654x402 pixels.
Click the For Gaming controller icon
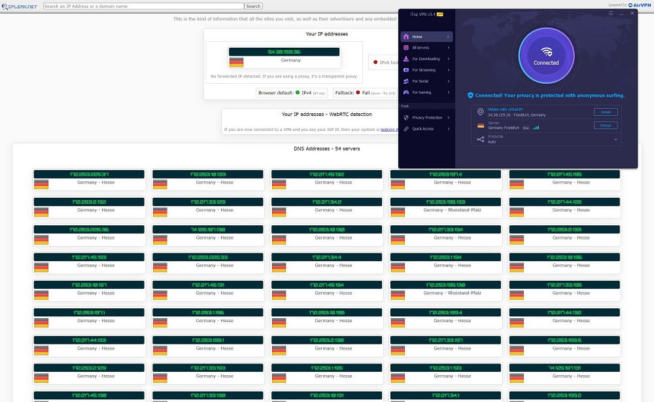pyautogui.click(x=406, y=92)
